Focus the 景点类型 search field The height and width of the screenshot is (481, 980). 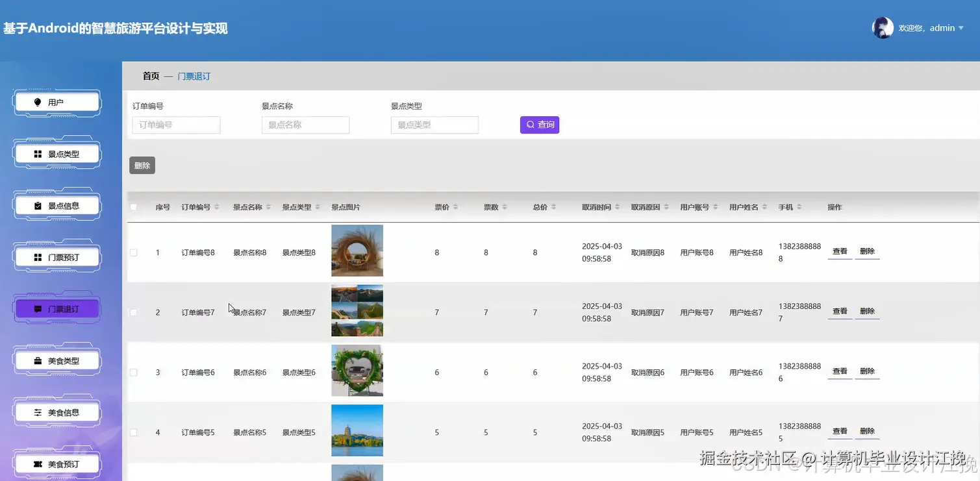[434, 125]
